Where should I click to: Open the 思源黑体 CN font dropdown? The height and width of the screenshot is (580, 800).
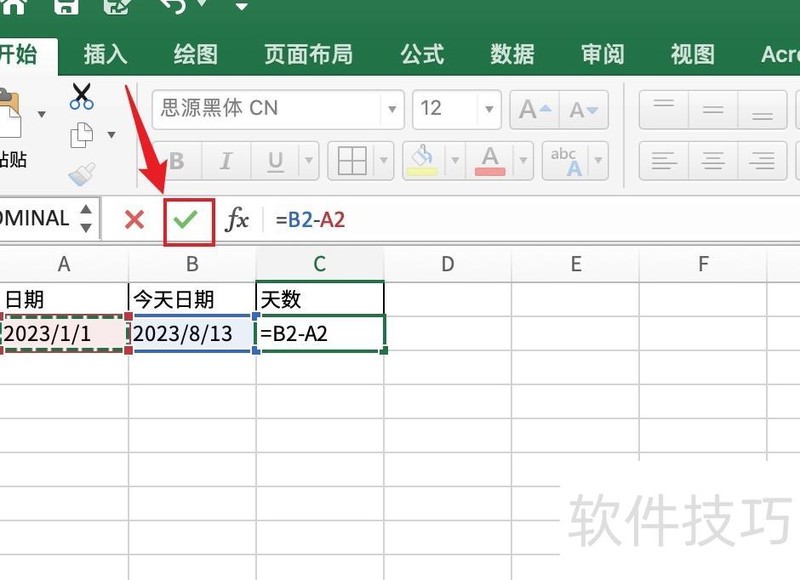coord(392,108)
